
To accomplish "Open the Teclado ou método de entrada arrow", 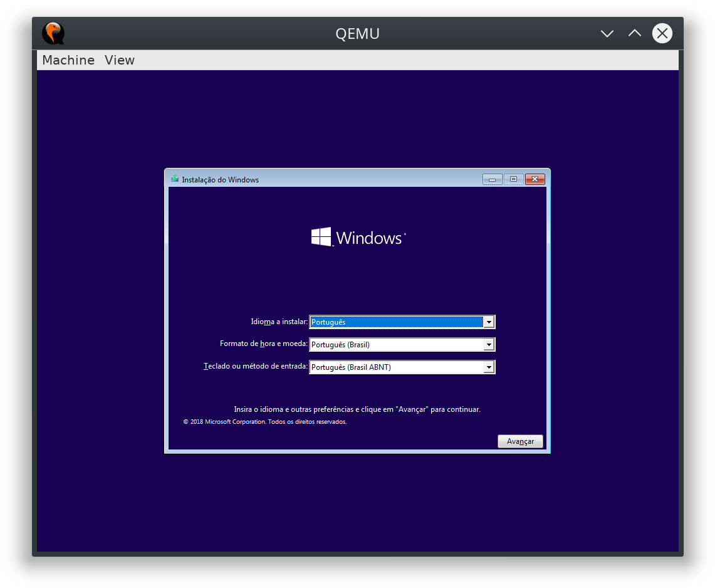I will coord(489,367).
